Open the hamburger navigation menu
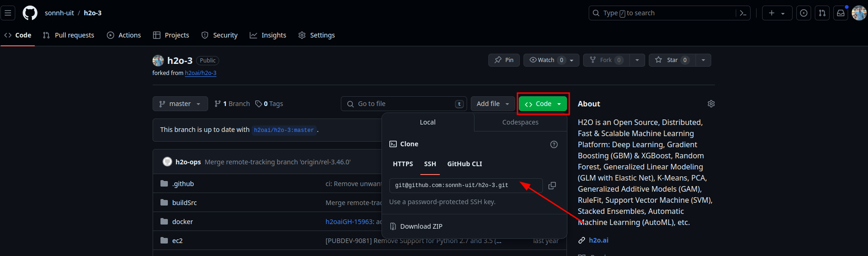Image resolution: width=868 pixels, height=256 pixels. (x=8, y=13)
